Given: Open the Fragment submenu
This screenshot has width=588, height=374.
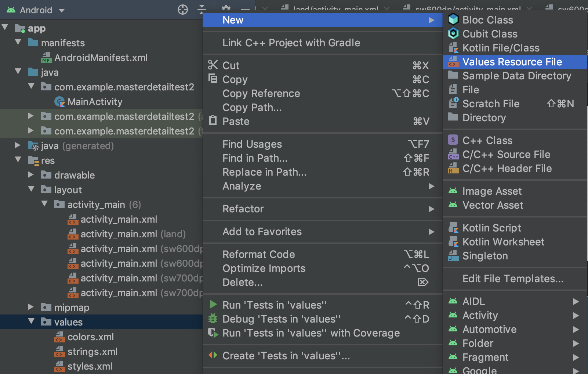Looking at the screenshot, I should click(515, 357).
